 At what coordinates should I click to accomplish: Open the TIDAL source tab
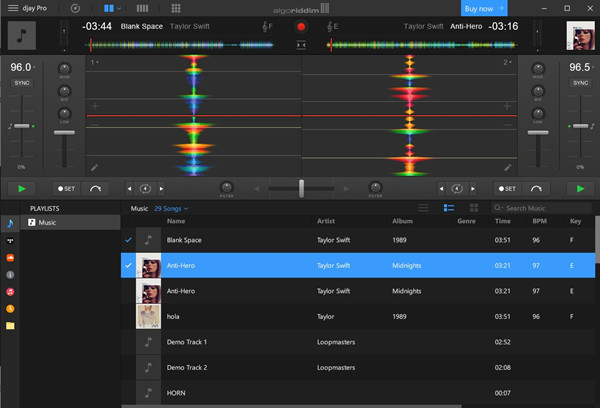(10, 241)
